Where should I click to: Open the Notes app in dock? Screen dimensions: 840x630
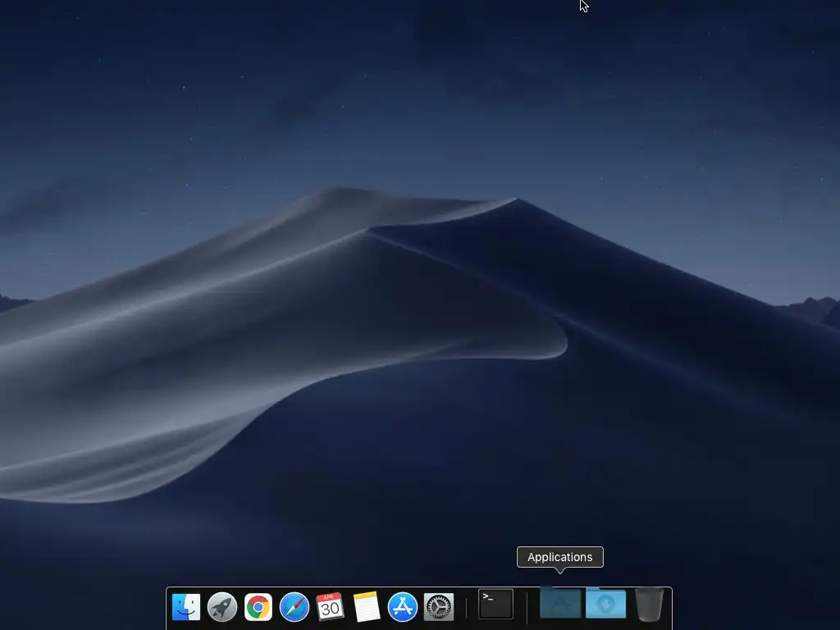(367, 607)
